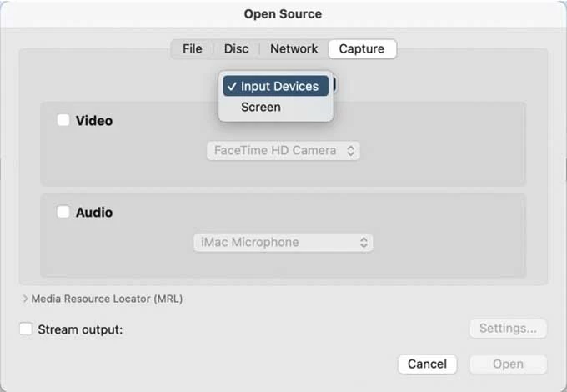Switch to the Disc tab
The image size is (567, 392).
(x=236, y=49)
